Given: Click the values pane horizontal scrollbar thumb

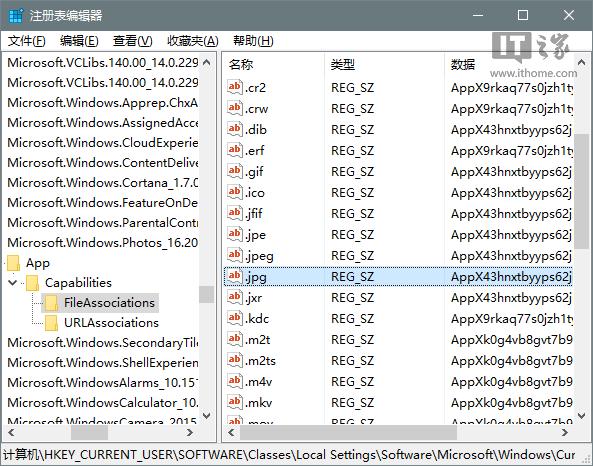Looking at the screenshot, I should click(348, 433).
